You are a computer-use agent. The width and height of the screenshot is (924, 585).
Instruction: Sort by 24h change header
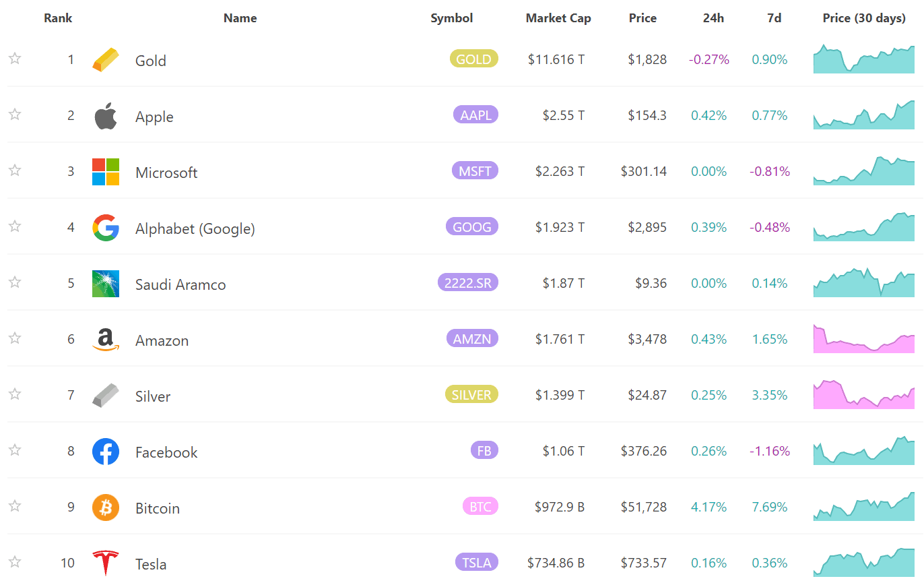pyautogui.click(x=713, y=18)
